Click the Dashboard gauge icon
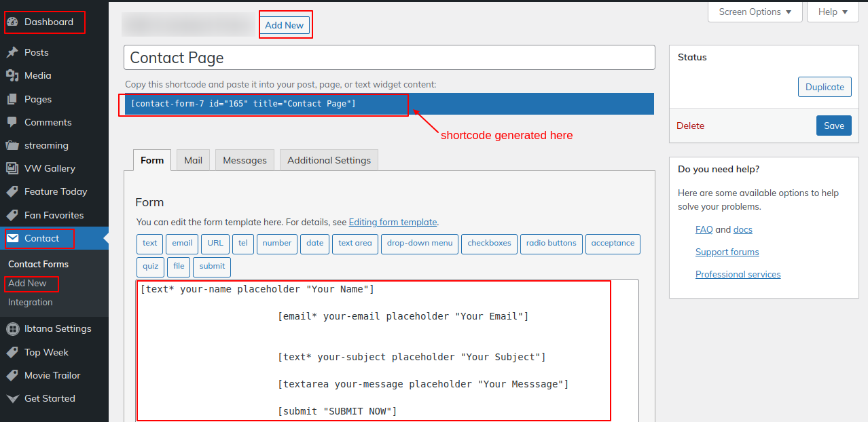This screenshot has width=868, height=422. pyautogui.click(x=12, y=22)
